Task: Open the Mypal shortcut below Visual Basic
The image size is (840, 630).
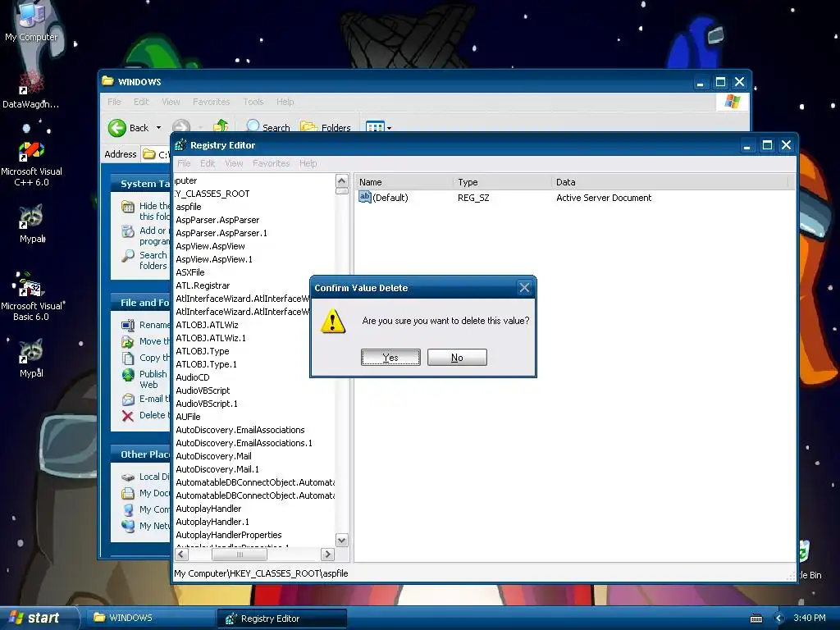Action: point(31,359)
